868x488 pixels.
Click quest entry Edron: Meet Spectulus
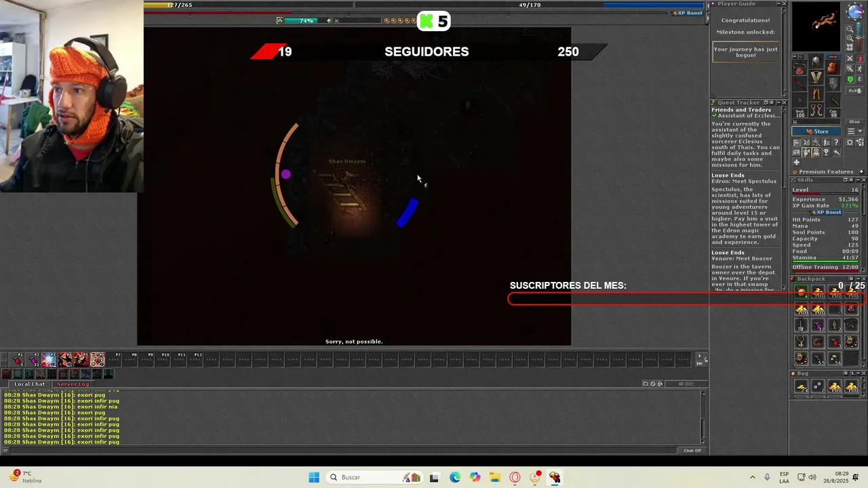744,182
